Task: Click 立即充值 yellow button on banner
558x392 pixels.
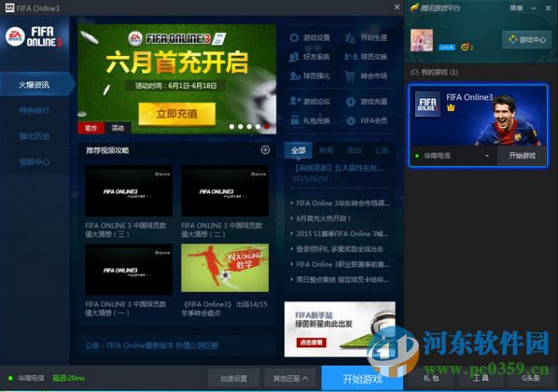Action: [177, 114]
